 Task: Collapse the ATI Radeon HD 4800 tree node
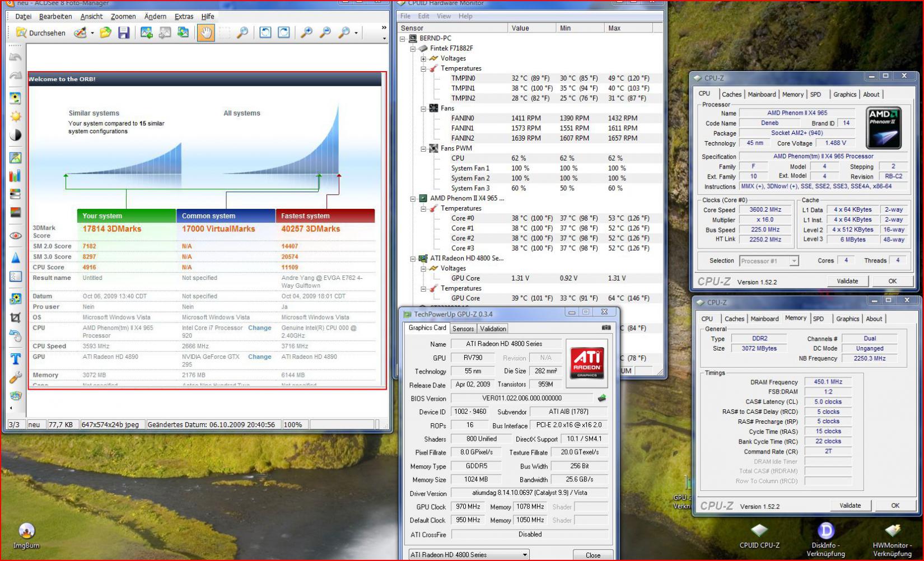click(x=413, y=259)
